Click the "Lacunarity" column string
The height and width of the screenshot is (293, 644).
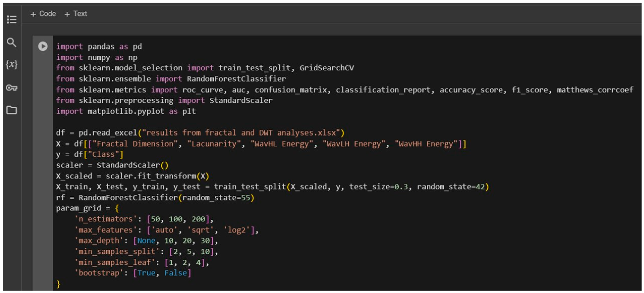[x=214, y=144]
